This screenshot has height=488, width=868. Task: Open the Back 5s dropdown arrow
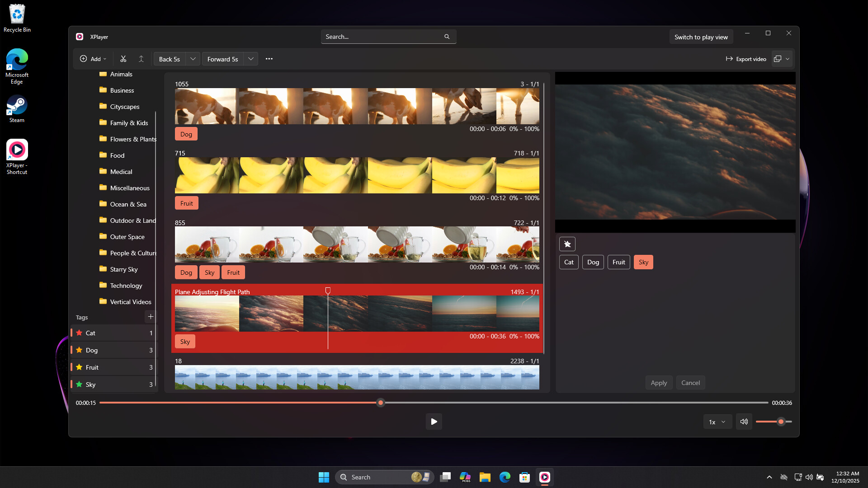193,59
